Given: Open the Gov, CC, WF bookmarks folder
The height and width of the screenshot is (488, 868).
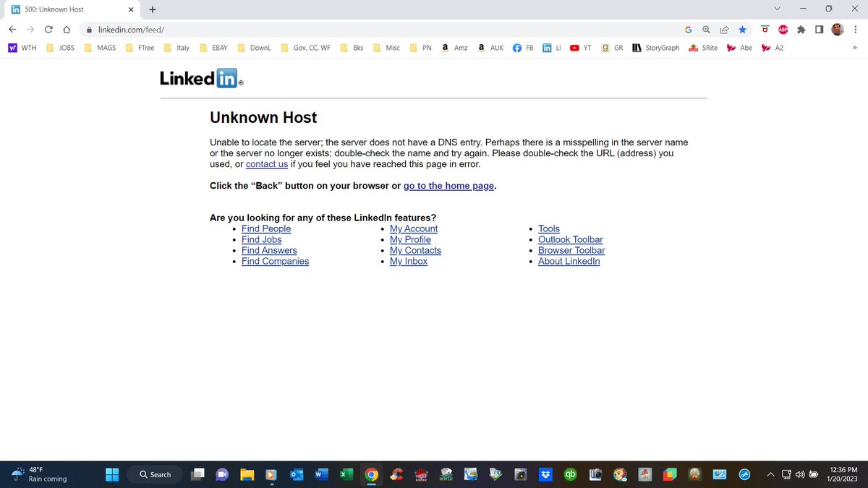Looking at the screenshot, I should (305, 48).
